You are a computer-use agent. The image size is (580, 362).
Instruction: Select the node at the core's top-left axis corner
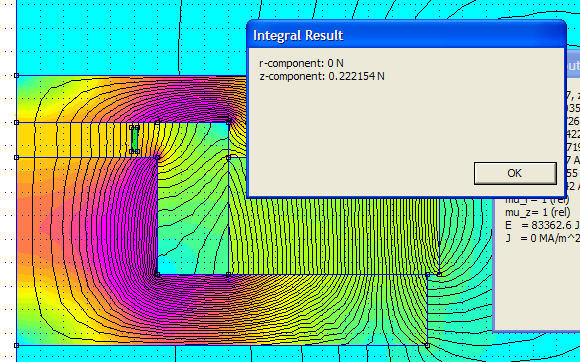click(16, 75)
